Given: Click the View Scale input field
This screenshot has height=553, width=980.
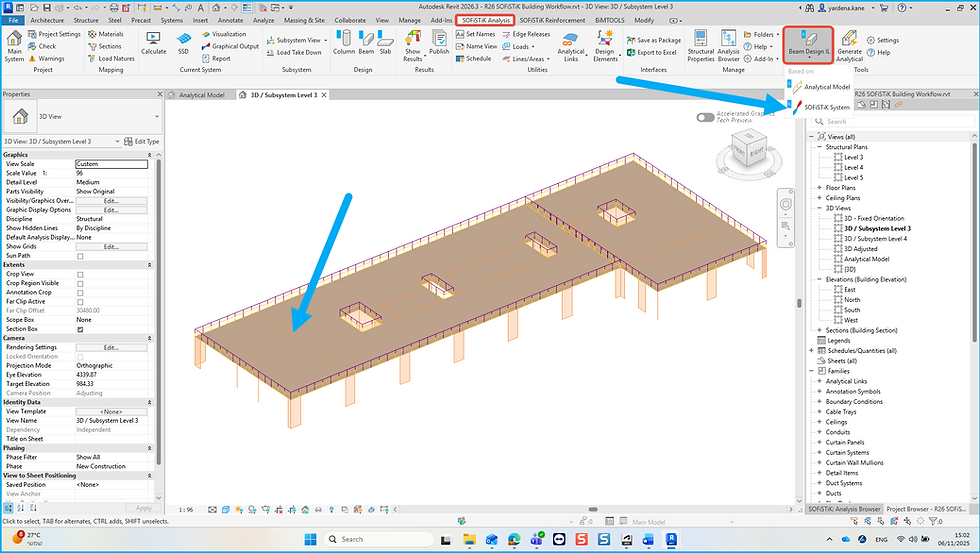Looking at the screenshot, I should tap(111, 164).
